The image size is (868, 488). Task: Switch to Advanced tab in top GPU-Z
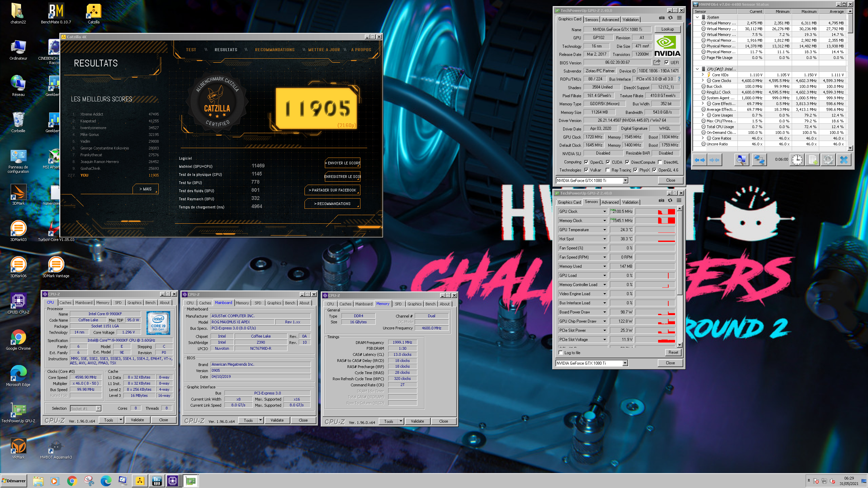(x=610, y=20)
